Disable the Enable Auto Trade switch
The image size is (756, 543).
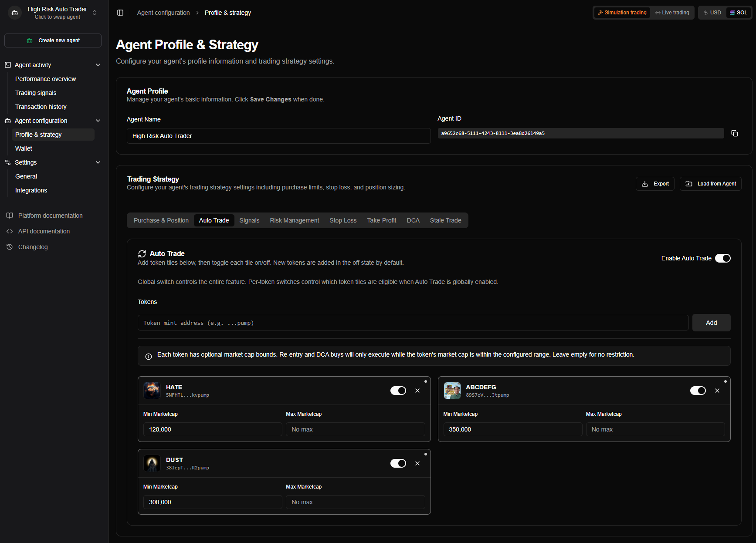tap(722, 258)
